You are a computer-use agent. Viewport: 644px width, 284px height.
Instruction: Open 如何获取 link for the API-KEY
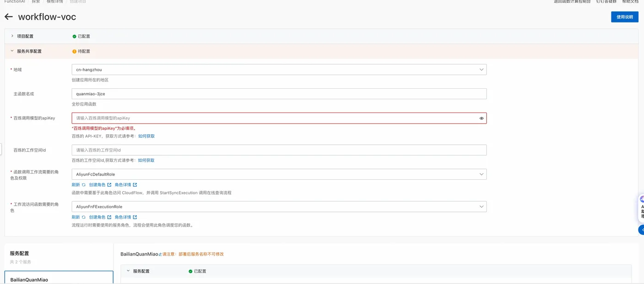click(x=146, y=136)
